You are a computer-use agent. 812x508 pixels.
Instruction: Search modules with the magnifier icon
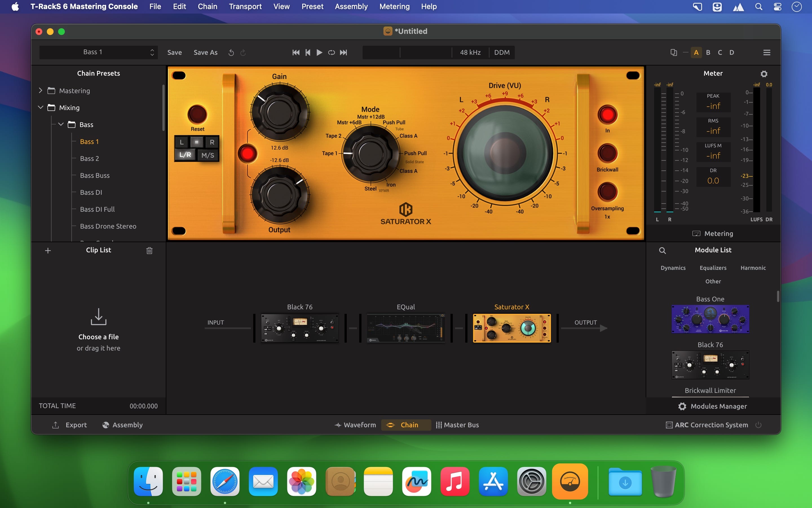pos(662,250)
